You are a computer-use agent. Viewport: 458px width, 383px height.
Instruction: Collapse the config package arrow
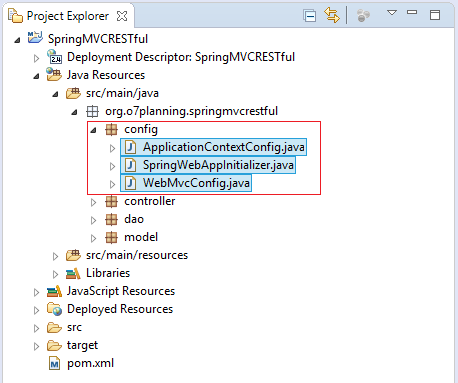(x=94, y=130)
